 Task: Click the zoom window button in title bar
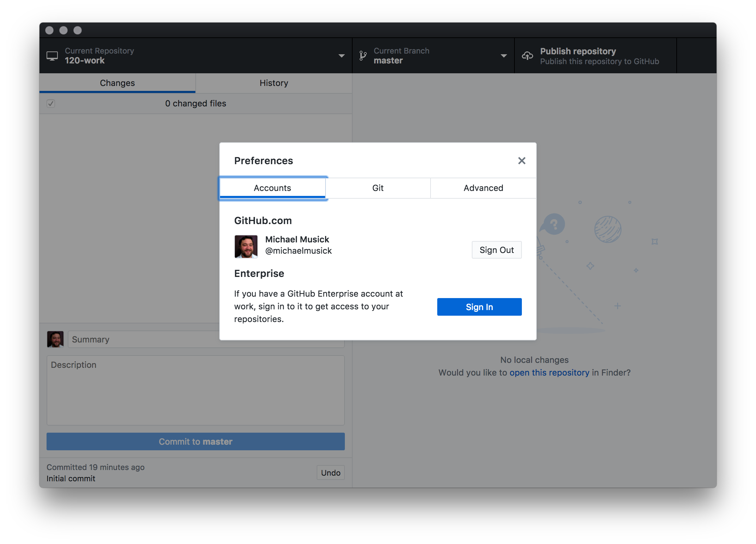tap(78, 30)
